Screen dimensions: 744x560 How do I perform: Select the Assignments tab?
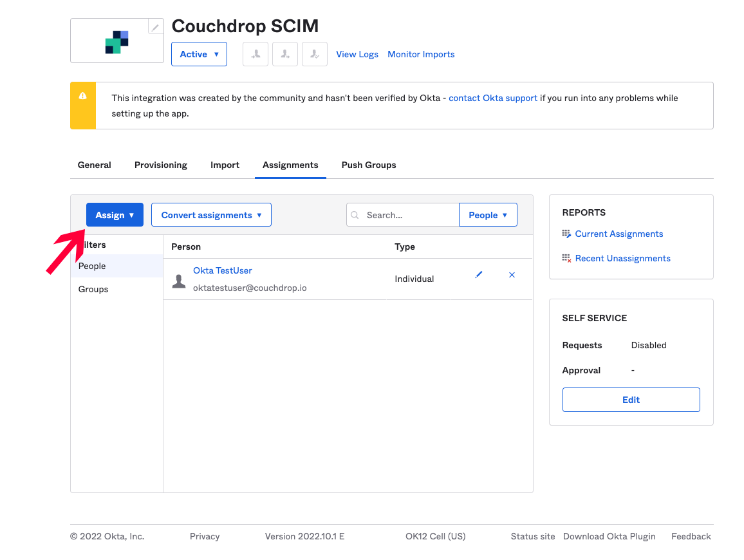(x=290, y=165)
